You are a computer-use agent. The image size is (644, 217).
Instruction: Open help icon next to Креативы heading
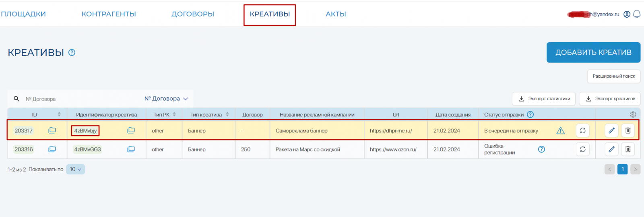72,52
